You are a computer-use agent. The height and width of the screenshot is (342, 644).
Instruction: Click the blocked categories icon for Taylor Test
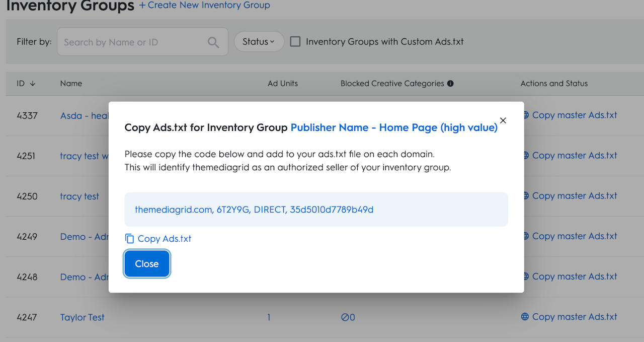pyautogui.click(x=345, y=317)
